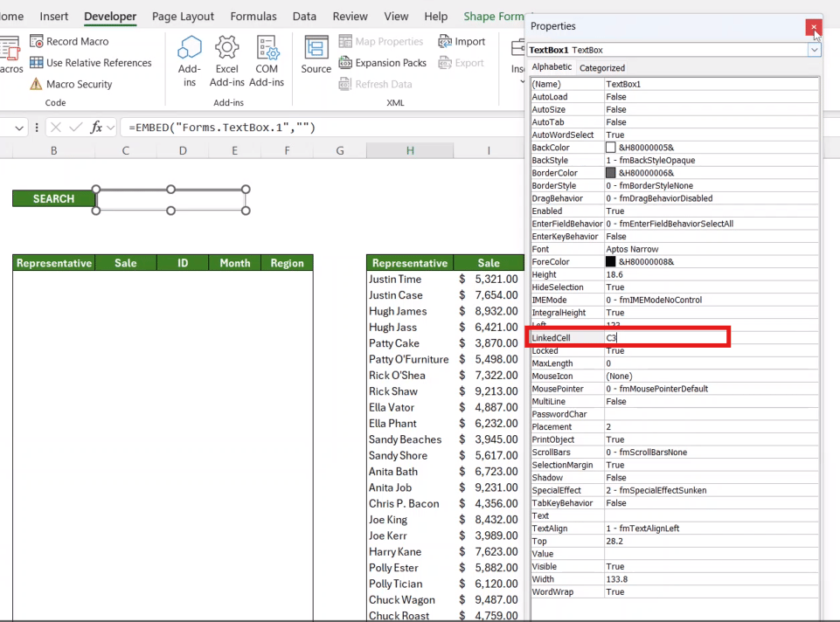The width and height of the screenshot is (840, 622).
Task: Select the SpecialEffect fmSpecialEffectSunken value
Action: pyautogui.click(x=656, y=490)
